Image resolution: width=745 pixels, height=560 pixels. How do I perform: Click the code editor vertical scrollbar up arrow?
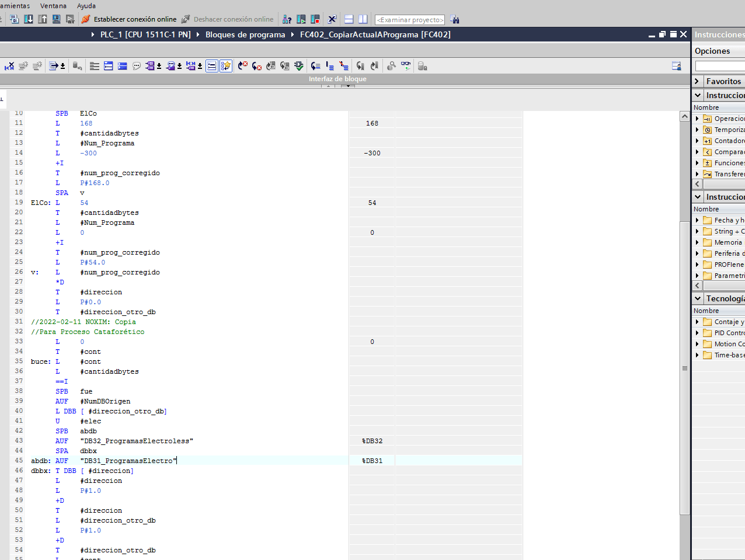click(684, 116)
